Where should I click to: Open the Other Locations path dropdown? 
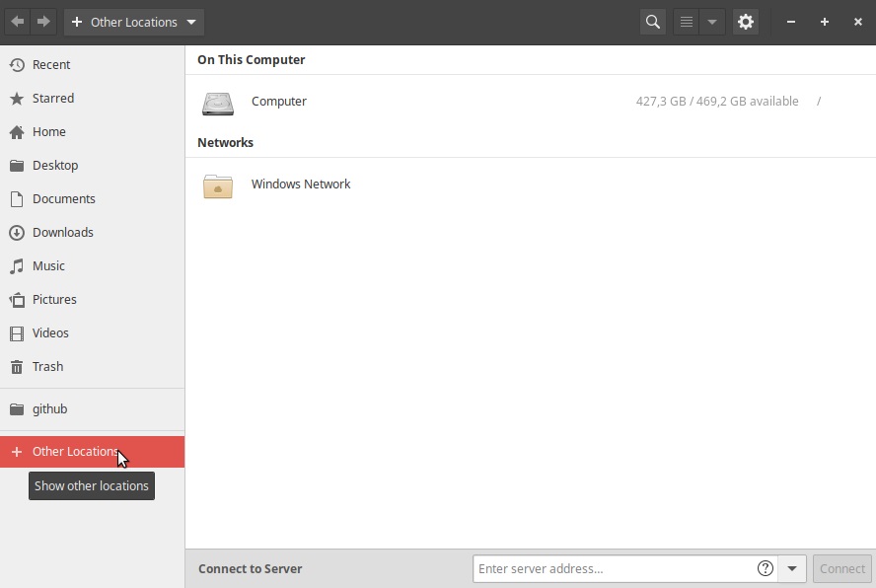tap(134, 22)
